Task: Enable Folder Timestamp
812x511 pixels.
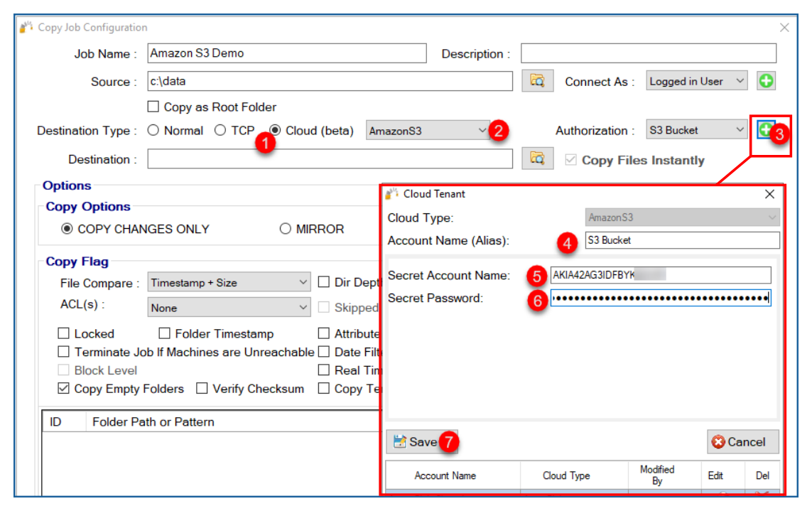Action: [x=165, y=333]
